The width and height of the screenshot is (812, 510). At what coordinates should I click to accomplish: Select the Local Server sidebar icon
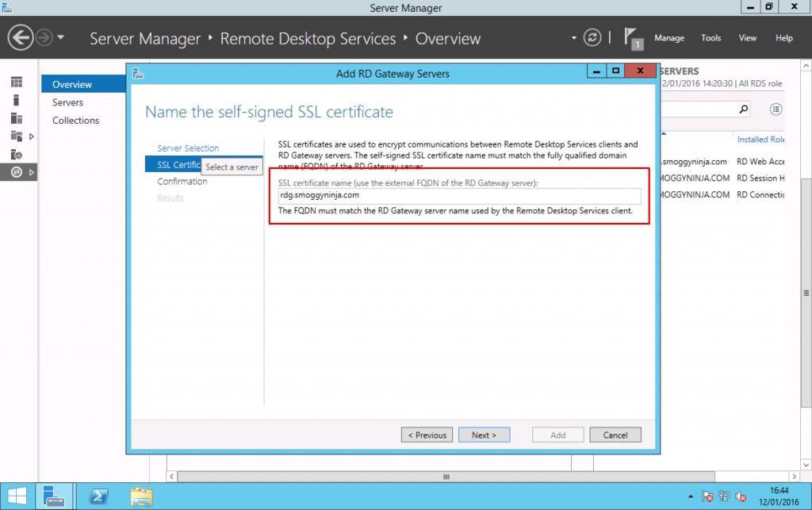[17, 101]
